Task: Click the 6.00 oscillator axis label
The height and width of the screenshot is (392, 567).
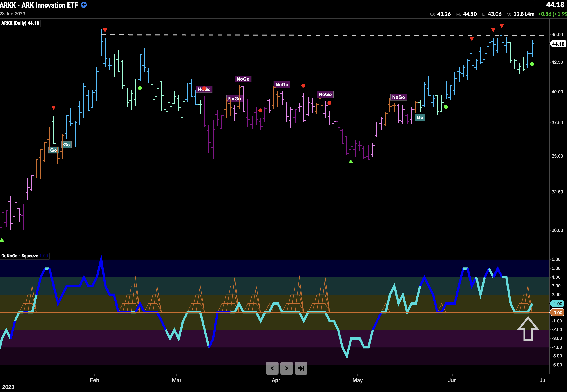Action: [556, 259]
